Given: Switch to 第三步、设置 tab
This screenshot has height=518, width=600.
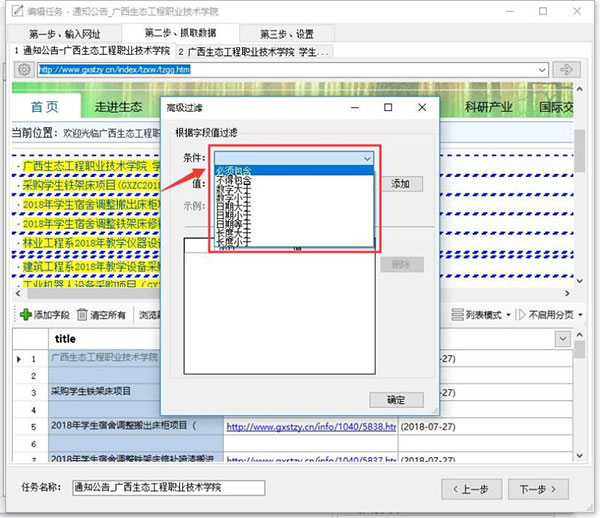Looking at the screenshot, I should pyautogui.click(x=287, y=34).
